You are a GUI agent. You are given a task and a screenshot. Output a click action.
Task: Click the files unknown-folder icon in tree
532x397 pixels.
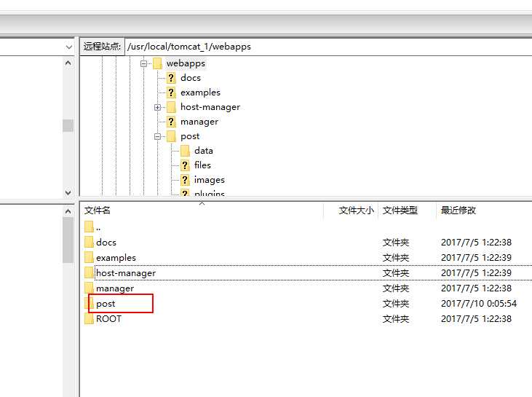[185, 165]
